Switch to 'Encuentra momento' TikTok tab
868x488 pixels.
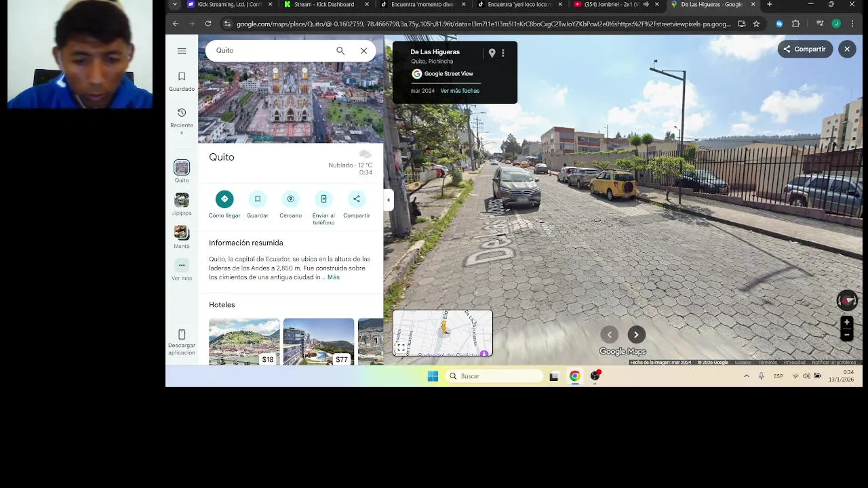424,5
